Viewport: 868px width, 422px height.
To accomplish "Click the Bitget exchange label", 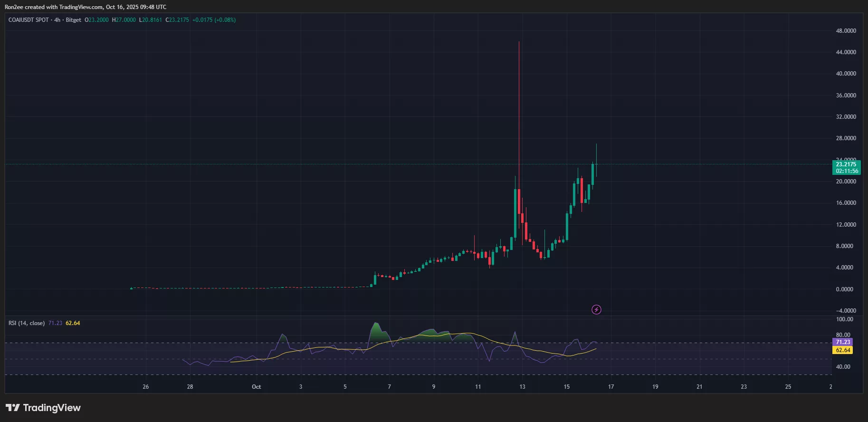I will pos(73,20).
